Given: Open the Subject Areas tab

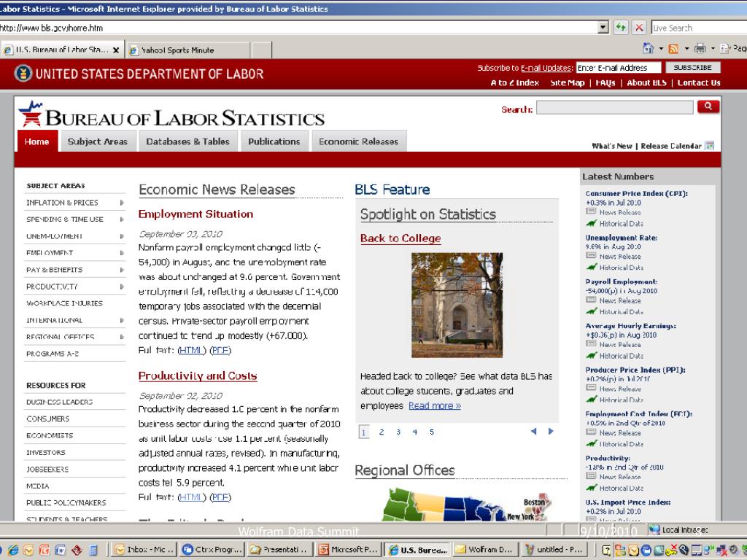Looking at the screenshot, I should pos(98,141).
